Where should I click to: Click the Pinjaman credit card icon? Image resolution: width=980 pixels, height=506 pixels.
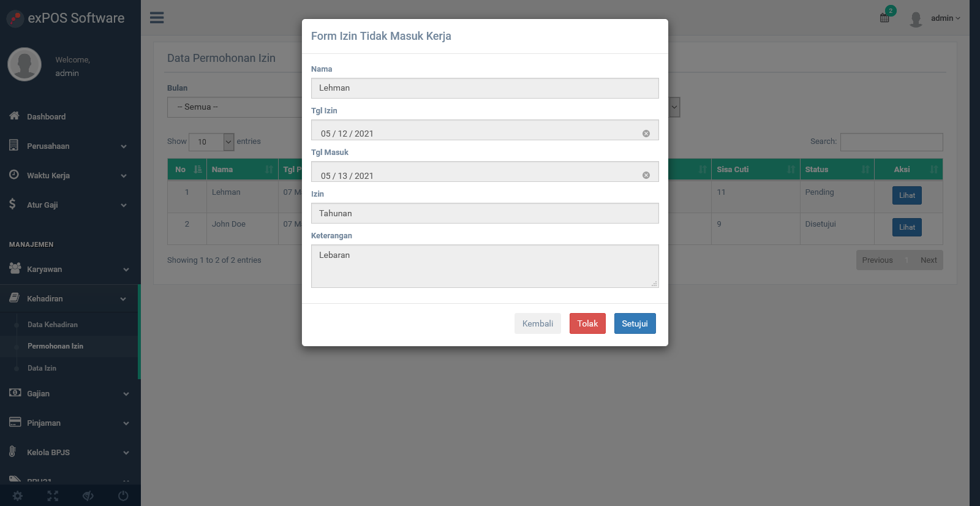[x=15, y=422]
